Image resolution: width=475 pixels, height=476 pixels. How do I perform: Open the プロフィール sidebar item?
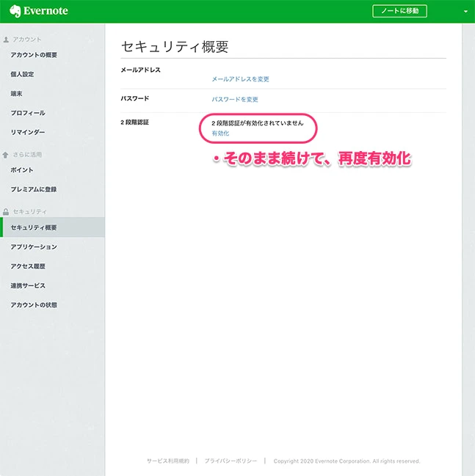(x=28, y=113)
